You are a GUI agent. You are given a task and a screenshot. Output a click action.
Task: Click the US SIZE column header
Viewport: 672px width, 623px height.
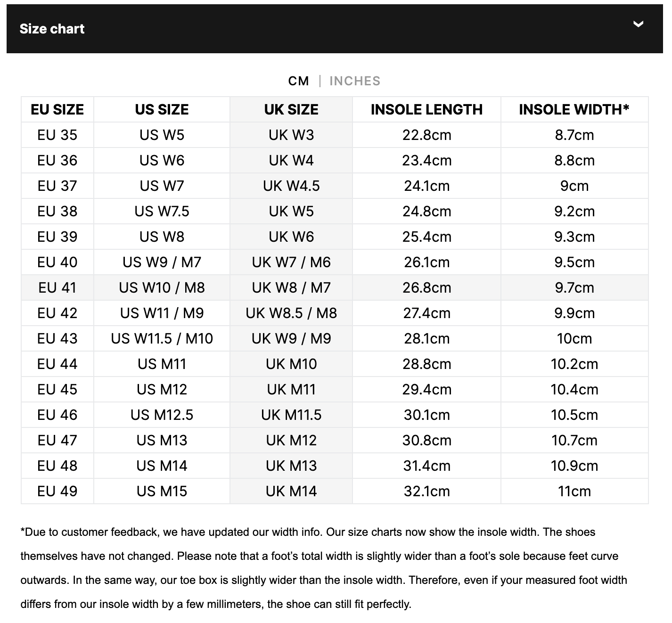pyautogui.click(x=162, y=109)
